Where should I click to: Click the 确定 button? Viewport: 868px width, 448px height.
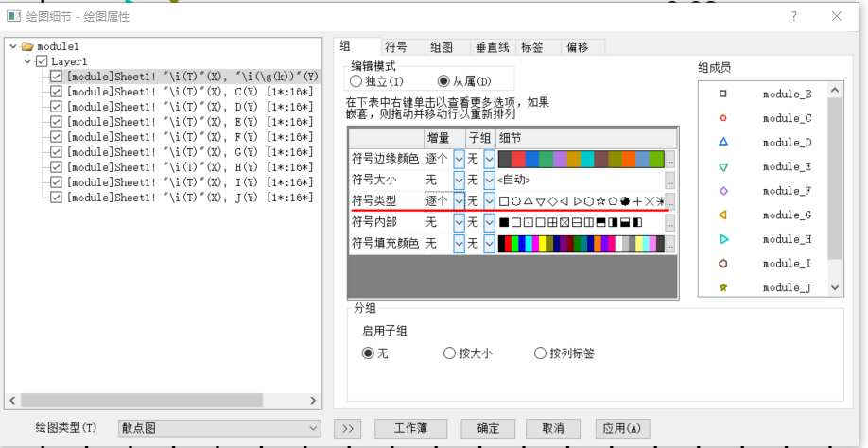coord(488,429)
